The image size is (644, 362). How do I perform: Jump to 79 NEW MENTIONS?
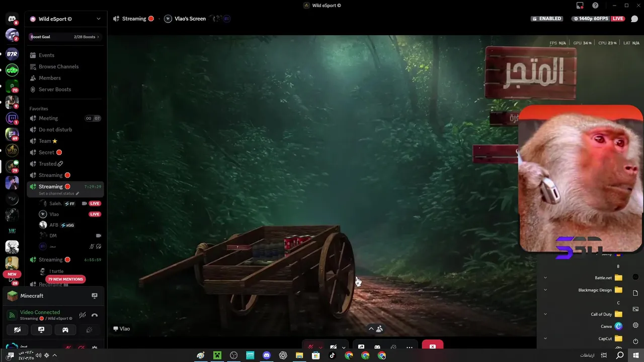coord(65,279)
